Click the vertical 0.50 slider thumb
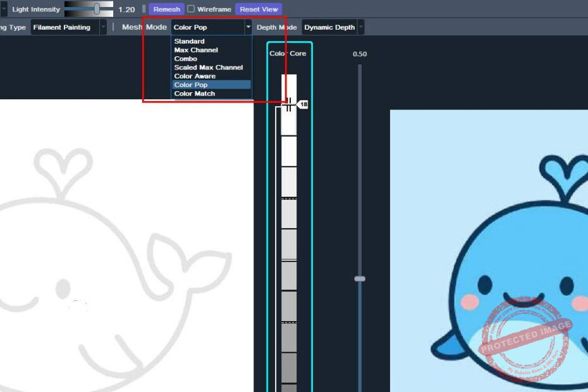 tap(360, 279)
